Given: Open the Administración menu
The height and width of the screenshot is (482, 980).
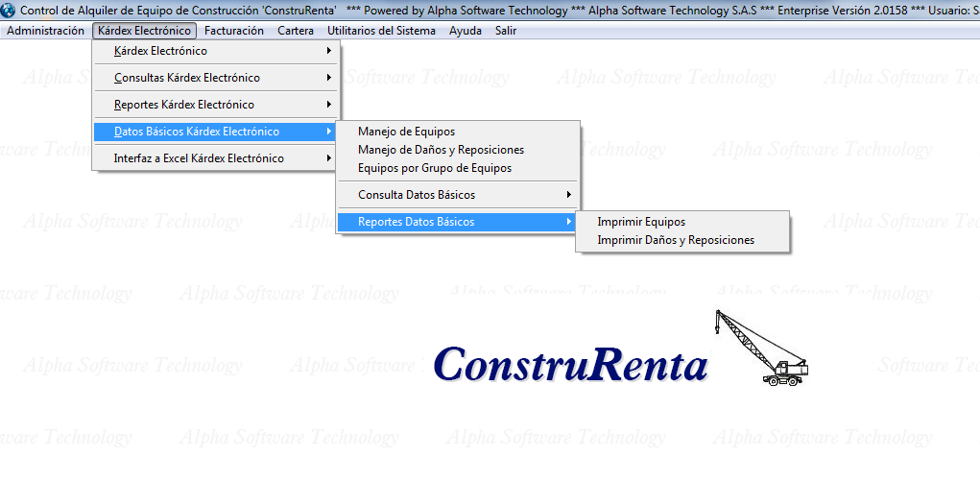Looking at the screenshot, I should point(45,31).
